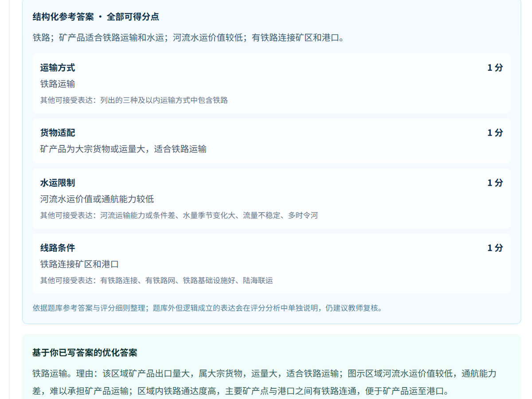Screen dimensions: 532x399
Task: Select the 水运限制 scoring point title
Action: point(58,183)
